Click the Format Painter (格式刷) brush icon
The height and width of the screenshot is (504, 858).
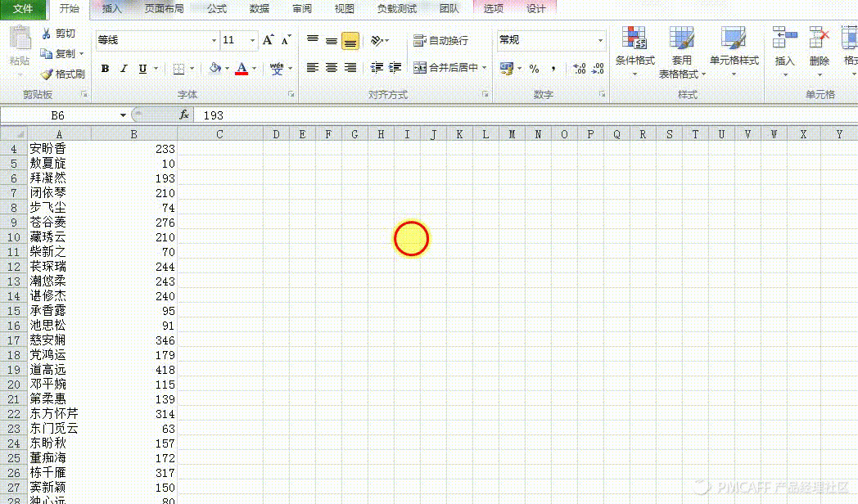click(47, 74)
